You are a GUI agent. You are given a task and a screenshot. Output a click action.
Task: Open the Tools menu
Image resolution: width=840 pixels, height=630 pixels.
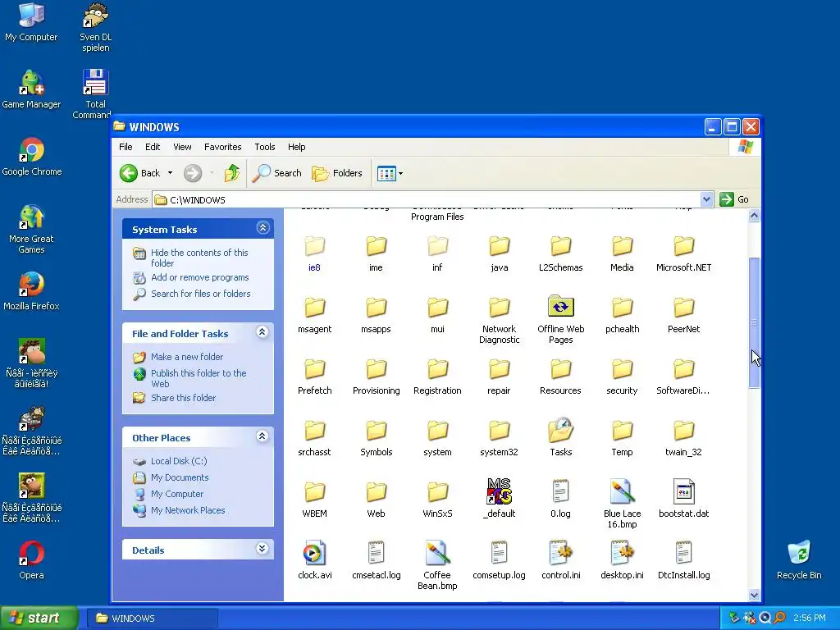click(265, 147)
